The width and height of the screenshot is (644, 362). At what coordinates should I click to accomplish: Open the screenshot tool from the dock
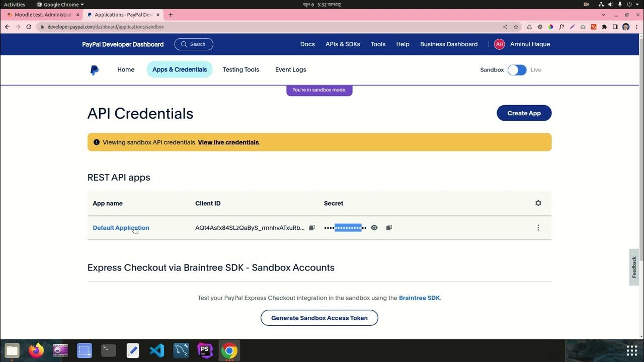(85, 350)
